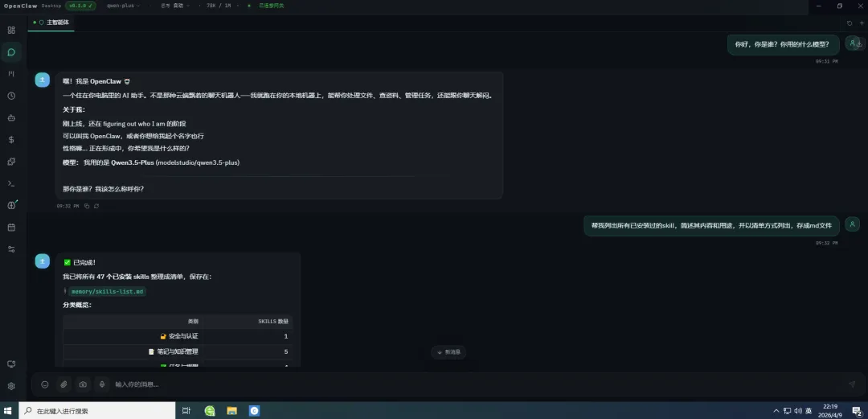Click the send message arrow icon
This screenshot has height=419, width=868.
click(852, 384)
